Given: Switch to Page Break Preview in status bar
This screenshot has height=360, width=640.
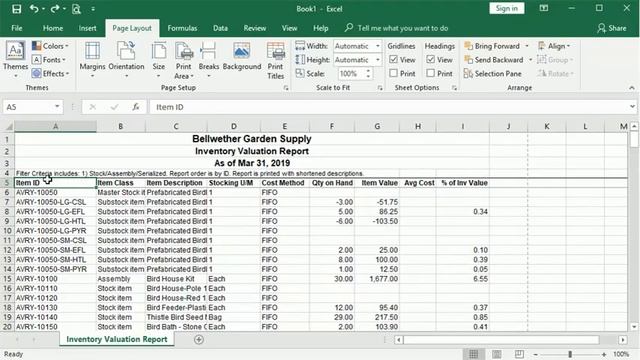Looking at the screenshot, I should tap(519, 354).
